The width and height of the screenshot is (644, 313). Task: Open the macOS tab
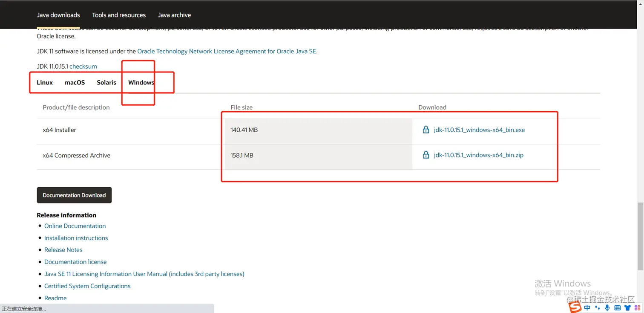point(75,82)
